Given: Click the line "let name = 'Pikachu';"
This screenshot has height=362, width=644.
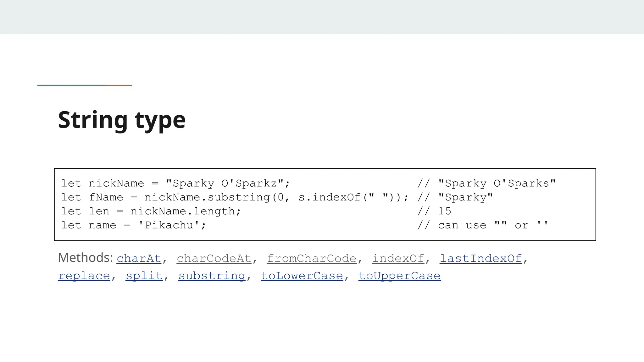Looking at the screenshot, I should [x=134, y=225].
